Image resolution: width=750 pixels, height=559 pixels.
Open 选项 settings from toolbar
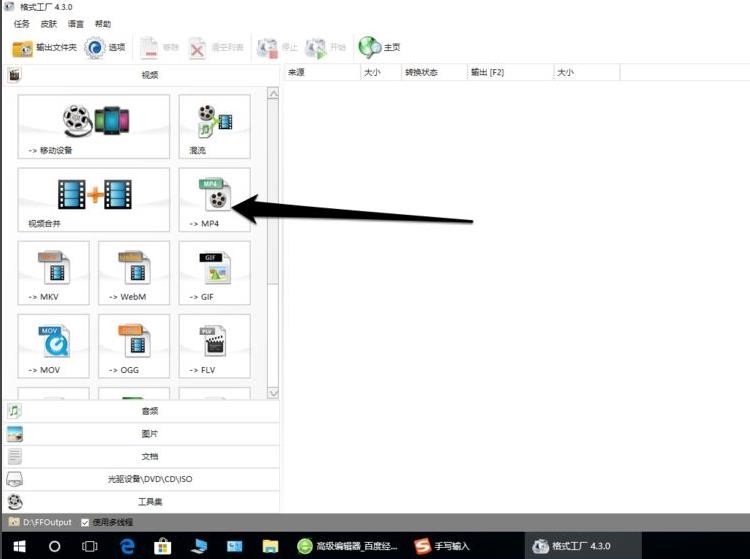click(105, 47)
